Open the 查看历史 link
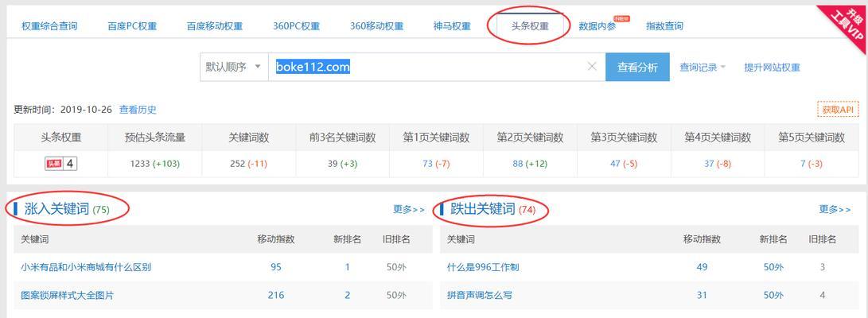Image resolution: width=868 pixels, height=318 pixels. [x=138, y=110]
